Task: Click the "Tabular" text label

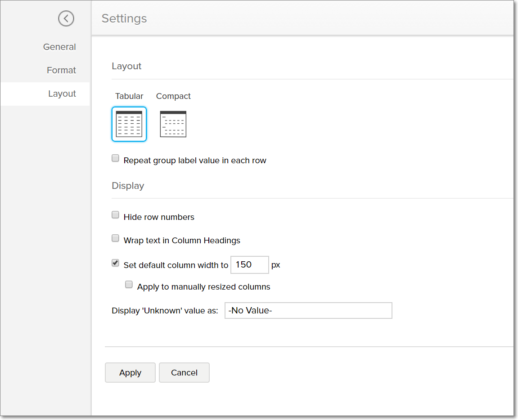Action: (x=129, y=96)
